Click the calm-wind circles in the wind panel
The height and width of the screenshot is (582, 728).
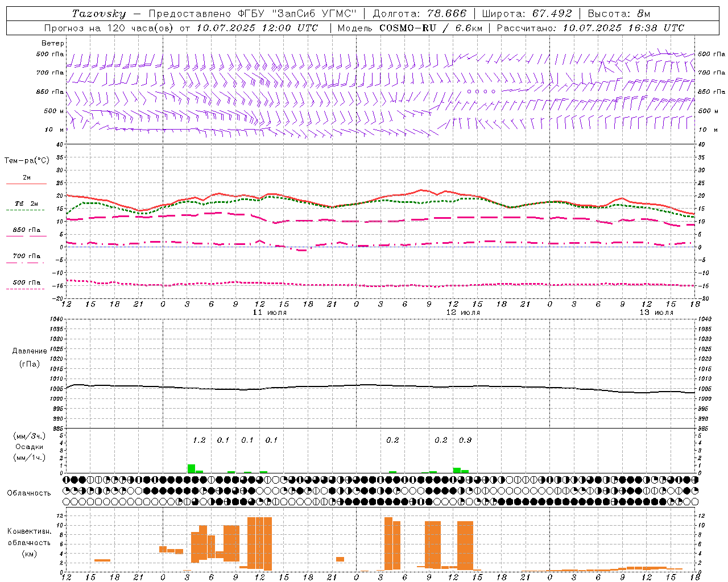click(x=481, y=91)
